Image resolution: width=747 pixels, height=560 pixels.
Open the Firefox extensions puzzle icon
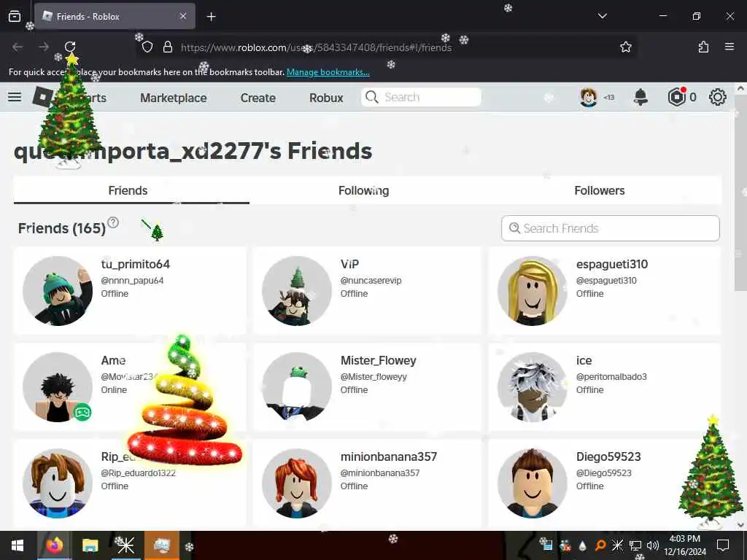703,47
